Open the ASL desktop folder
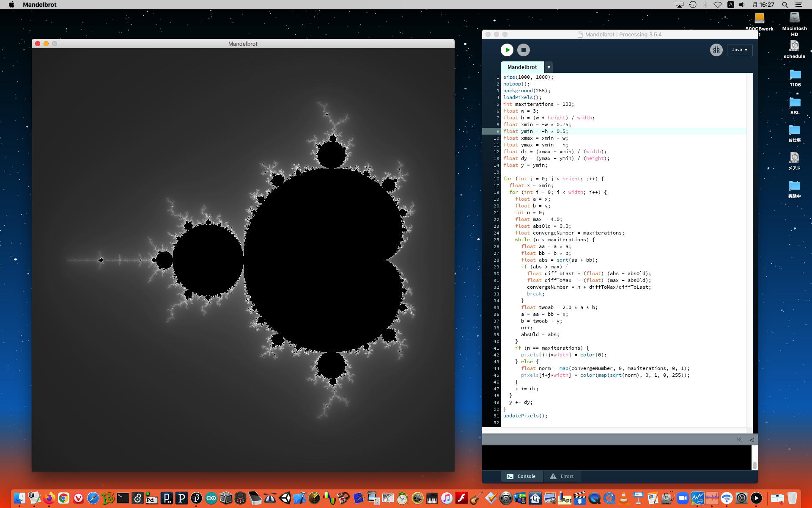The image size is (812, 508). [795, 103]
